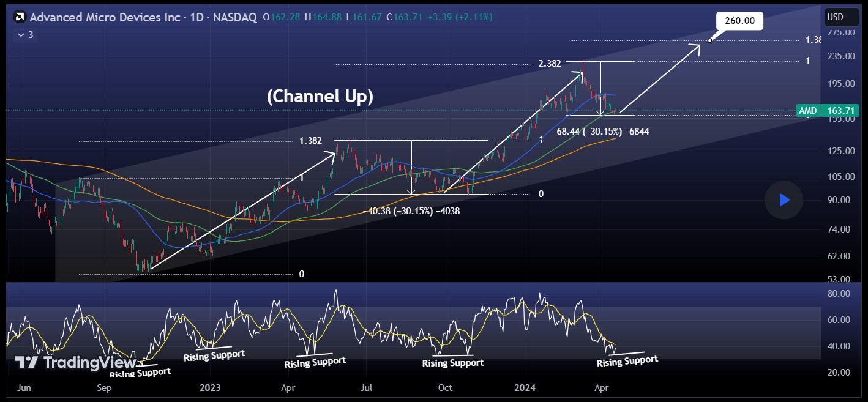The image size is (868, 402).
Task: Click the 163.71 current price label
Action: coord(840,111)
